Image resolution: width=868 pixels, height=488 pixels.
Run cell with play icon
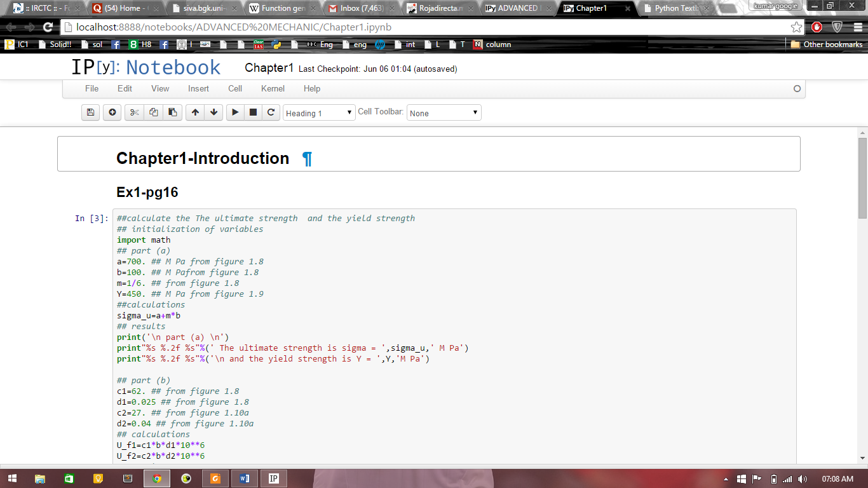click(x=235, y=112)
